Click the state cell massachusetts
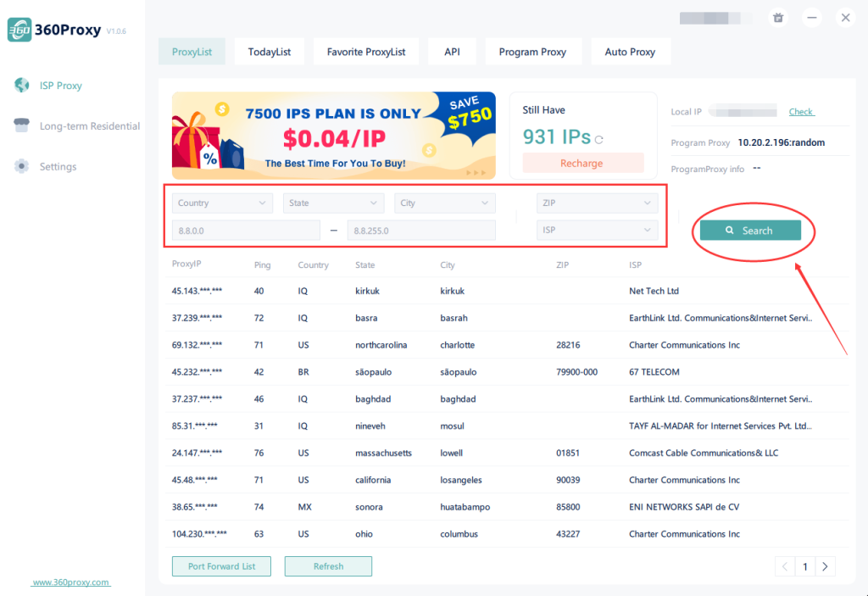Viewport: 868px width, 596px height. 384,453
